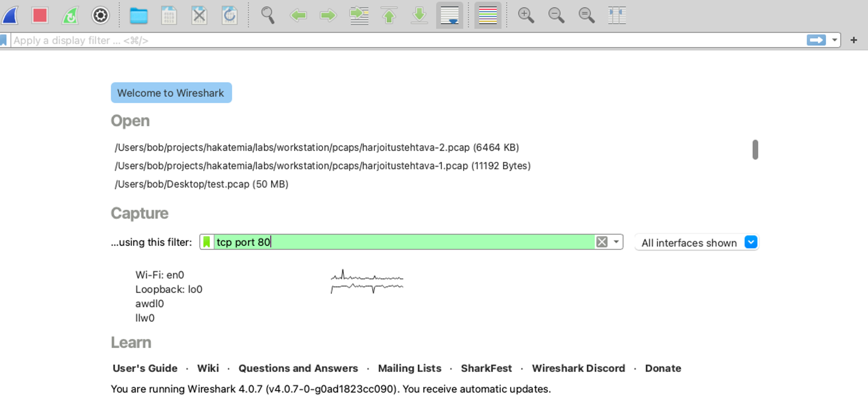Click the zoom in magnifier icon
This screenshot has width=868, height=406.
[x=526, y=15]
